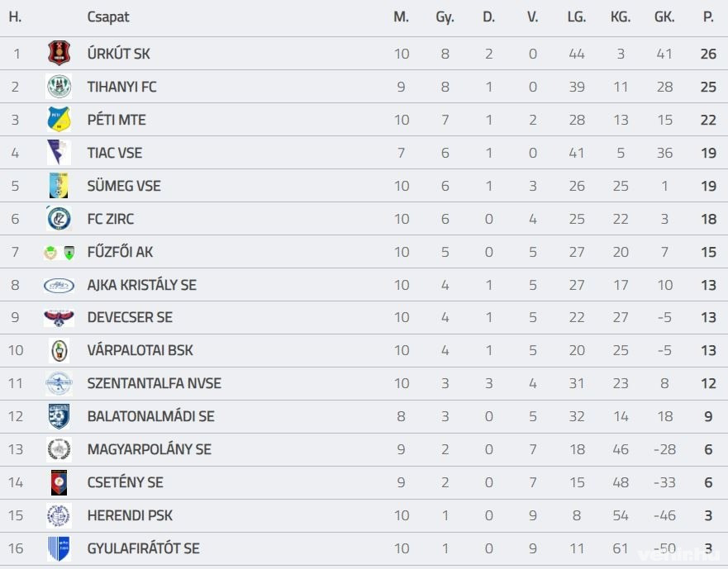Image resolution: width=728 pixels, height=569 pixels.
Task: Click the Csetény SE team badge
Action: tap(59, 482)
